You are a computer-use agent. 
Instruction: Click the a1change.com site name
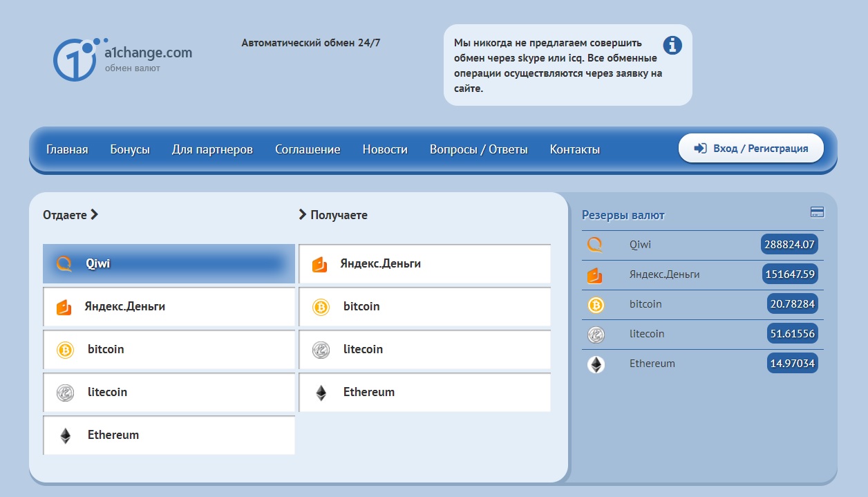tap(148, 53)
